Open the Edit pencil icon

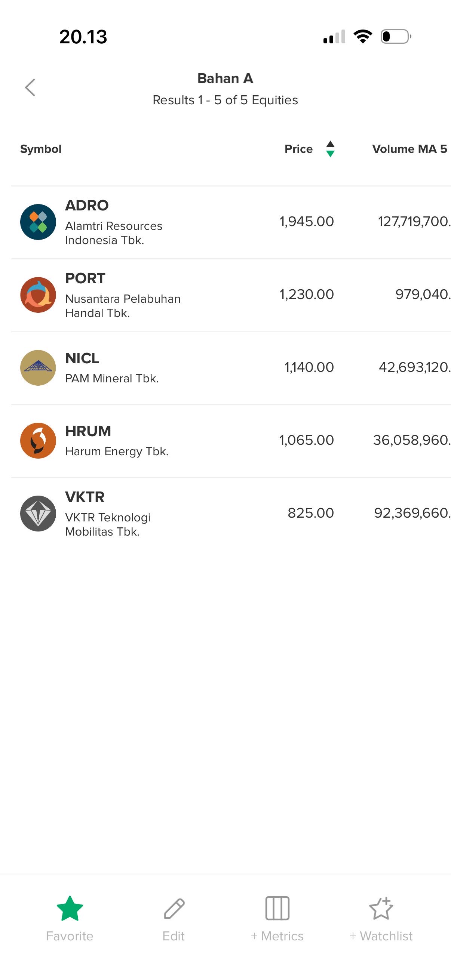click(174, 909)
